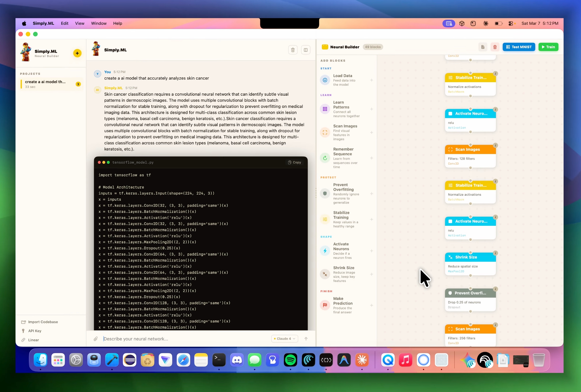581x392 pixels.
Task: Open the API Key settings
Action: pyautogui.click(x=31, y=331)
